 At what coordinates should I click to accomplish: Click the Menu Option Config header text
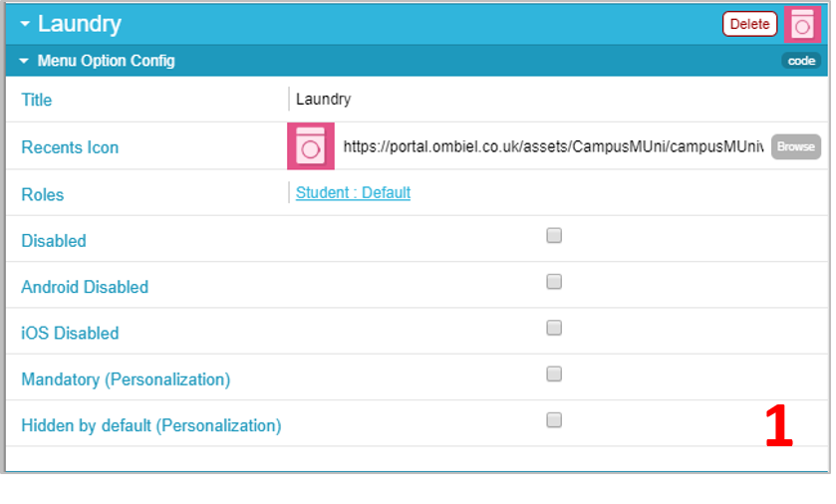(106, 61)
